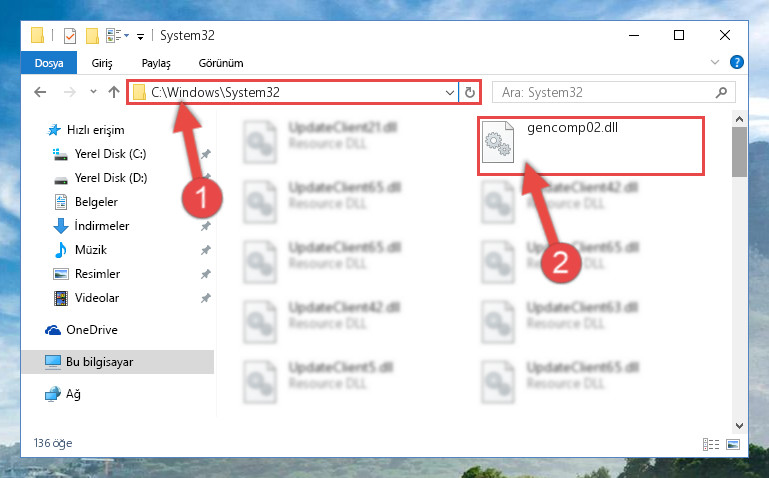The width and height of the screenshot is (769, 478).
Task: Switch to large icons view in status bar
Action: (x=733, y=444)
